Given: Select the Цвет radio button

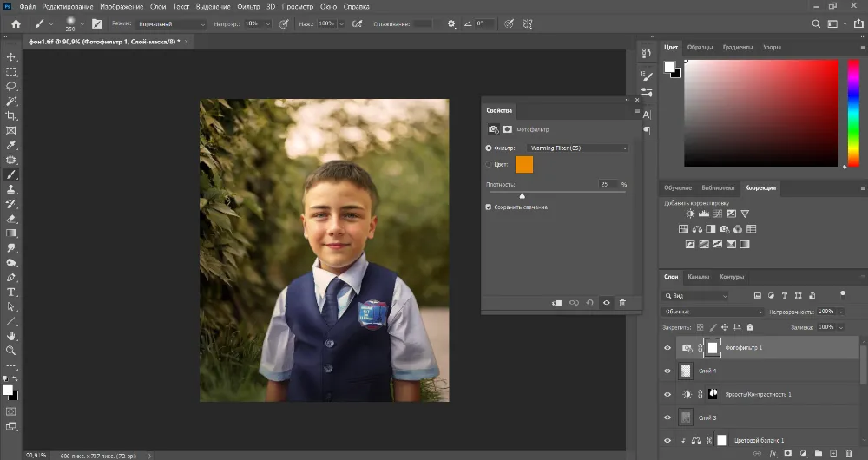Looking at the screenshot, I should pyautogui.click(x=489, y=164).
